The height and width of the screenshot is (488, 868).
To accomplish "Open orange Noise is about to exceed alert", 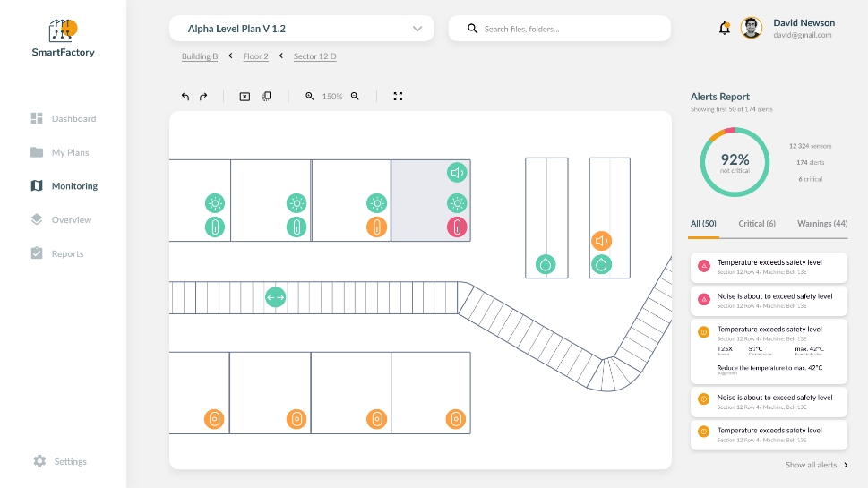I will tap(769, 402).
